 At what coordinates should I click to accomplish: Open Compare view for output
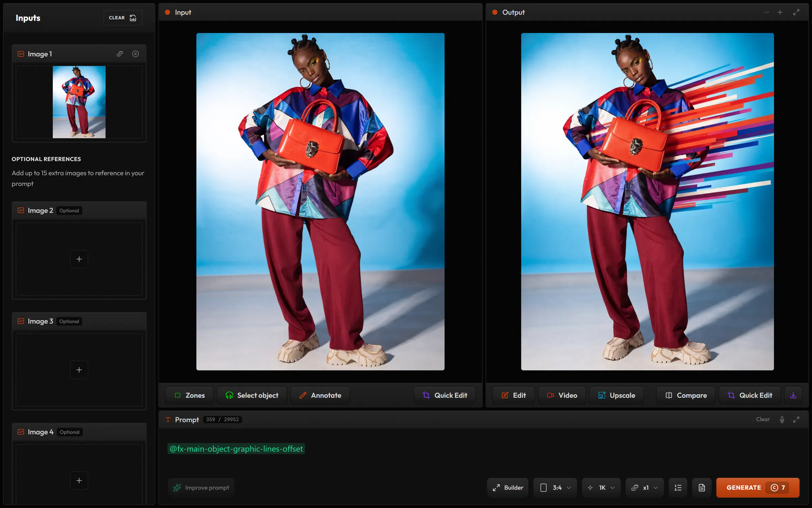point(686,395)
